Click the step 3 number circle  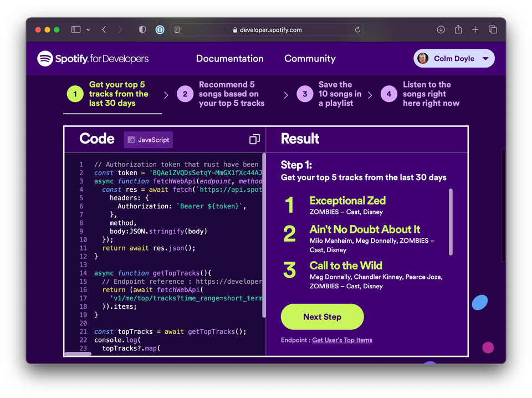(305, 94)
